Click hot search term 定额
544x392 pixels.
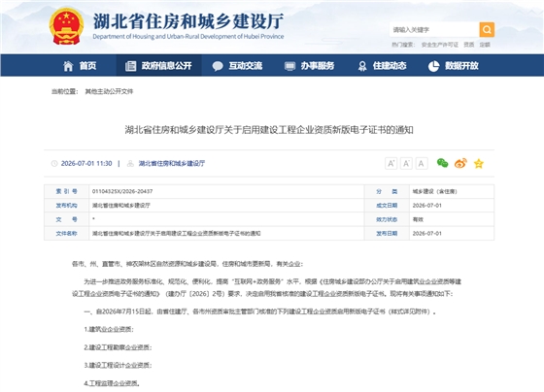(485, 45)
